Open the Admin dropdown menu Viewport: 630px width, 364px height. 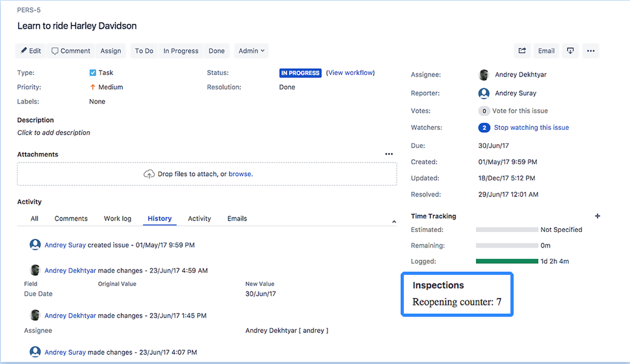point(251,51)
